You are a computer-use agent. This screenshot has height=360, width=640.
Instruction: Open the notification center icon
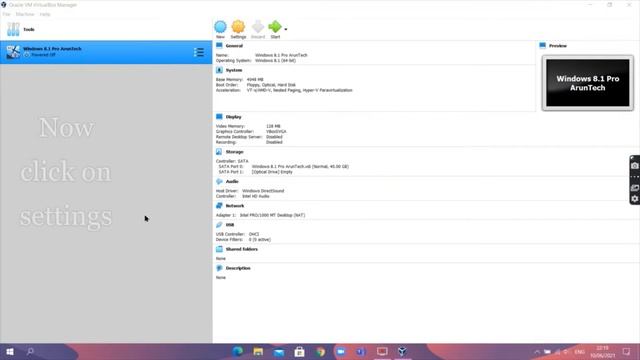627,352
